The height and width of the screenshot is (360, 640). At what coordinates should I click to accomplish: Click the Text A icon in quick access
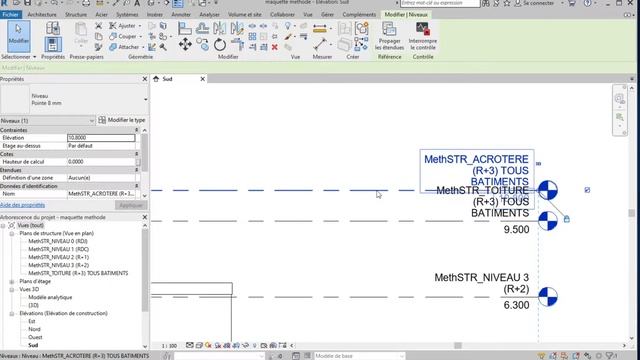coord(137,3)
